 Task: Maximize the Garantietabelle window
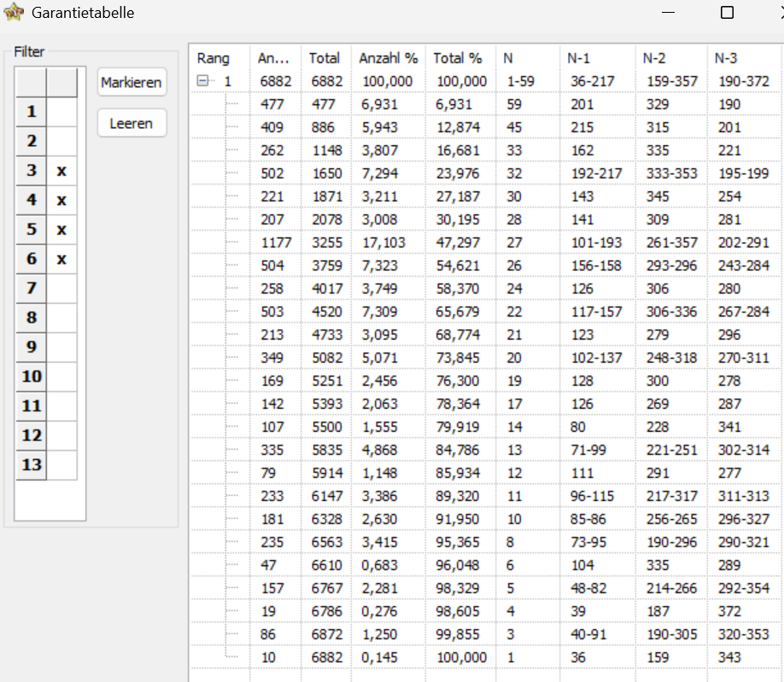click(x=727, y=12)
